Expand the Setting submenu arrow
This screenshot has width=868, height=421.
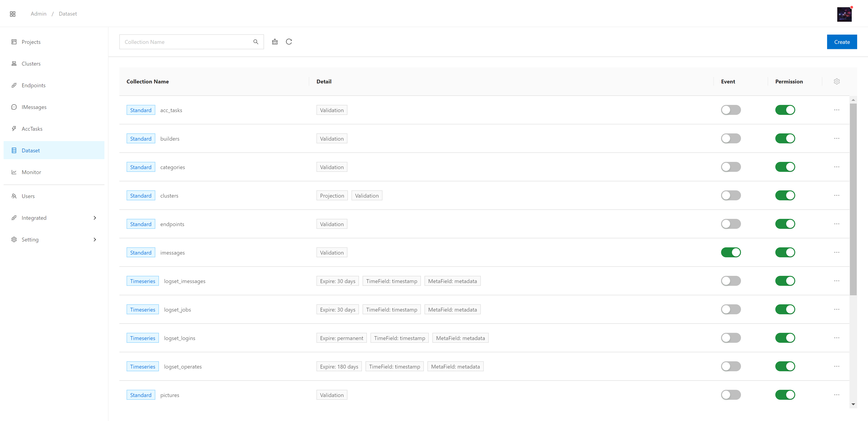coord(95,240)
